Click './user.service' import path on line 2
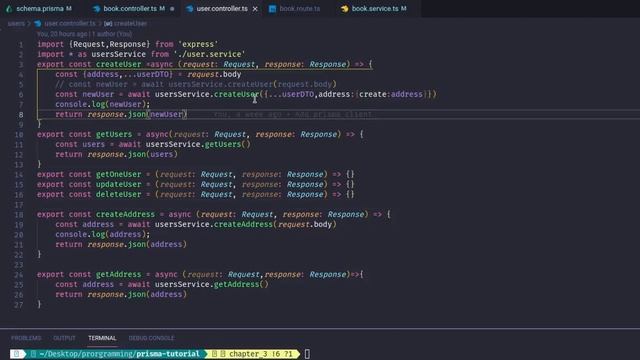This screenshot has width=640, height=360. [x=209, y=54]
